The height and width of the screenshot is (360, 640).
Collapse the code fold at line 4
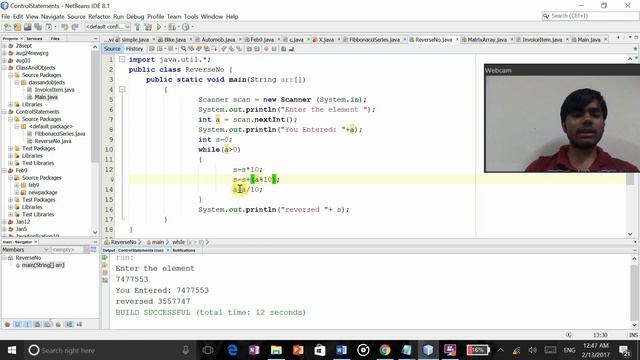pos(122,89)
